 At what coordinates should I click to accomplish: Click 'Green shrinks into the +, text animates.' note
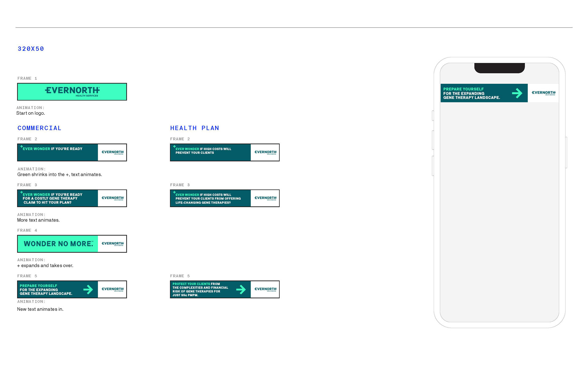(60, 175)
